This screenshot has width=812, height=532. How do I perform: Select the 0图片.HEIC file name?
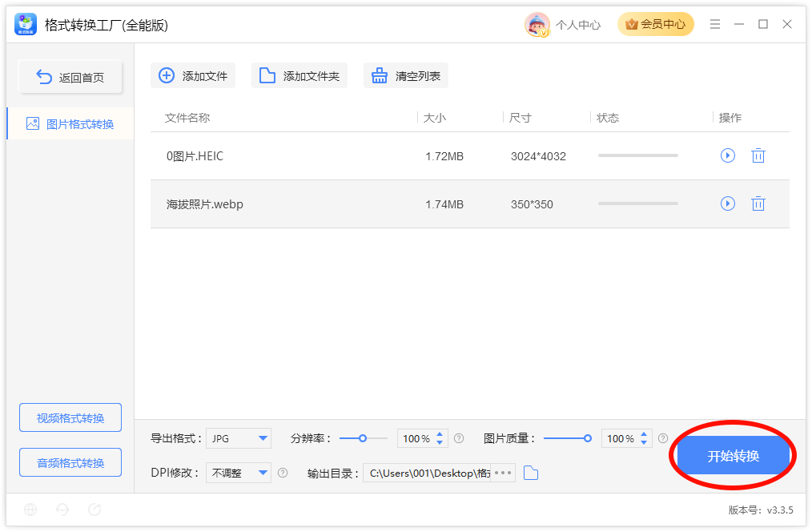click(x=195, y=156)
